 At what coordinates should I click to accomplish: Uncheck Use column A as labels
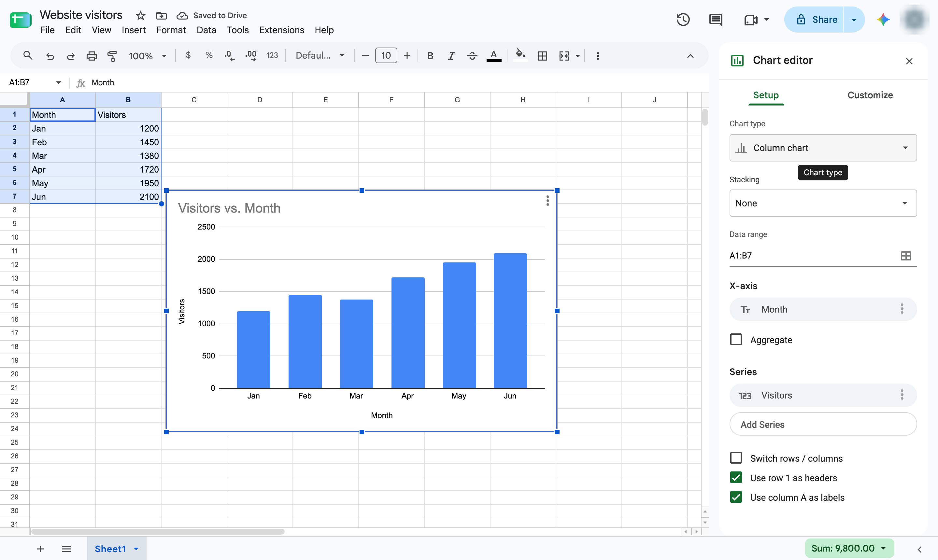coord(736,497)
